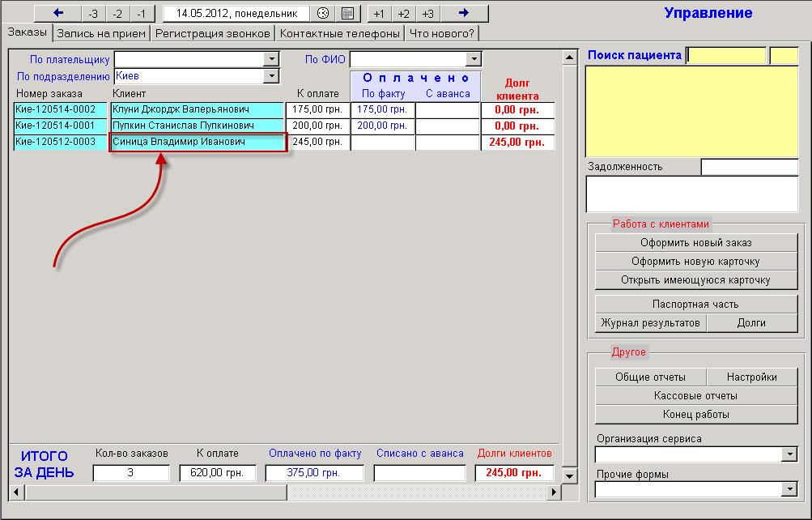Go to next day with right arrow
The width and height of the screenshot is (812, 520).
[x=464, y=14]
